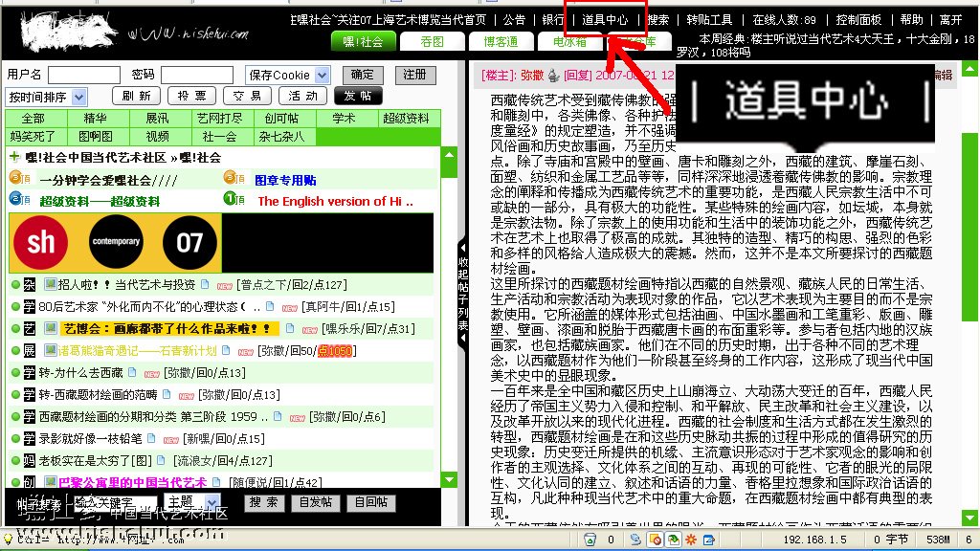Focus the 用户名 username field
Viewport: 980px width, 551px height.
tap(84, 75)
